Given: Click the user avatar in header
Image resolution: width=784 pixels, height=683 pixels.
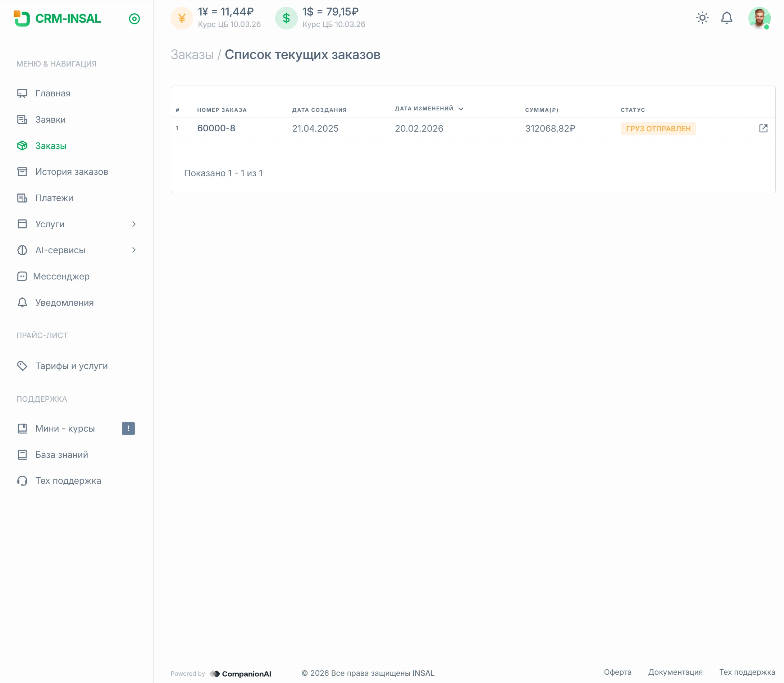Looking at the screenshot, I should (759, 18).
